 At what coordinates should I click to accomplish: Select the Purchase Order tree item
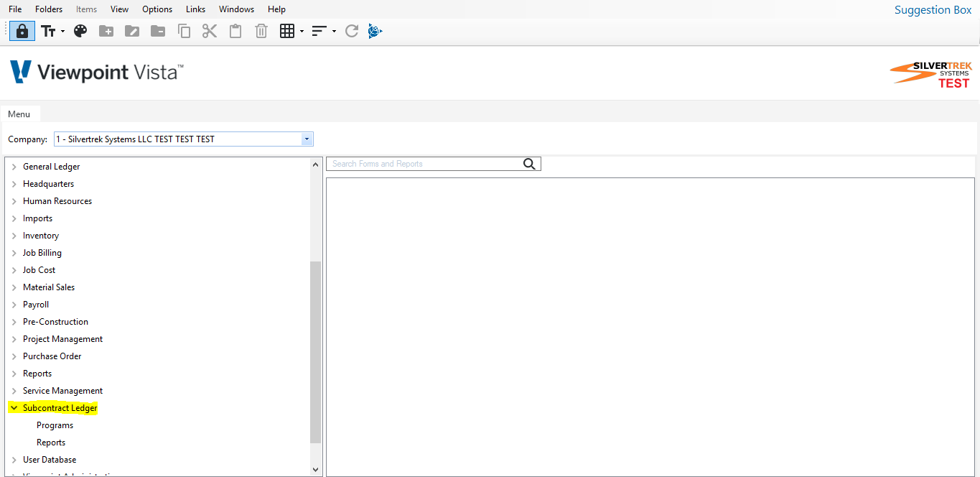coord(52,356)
